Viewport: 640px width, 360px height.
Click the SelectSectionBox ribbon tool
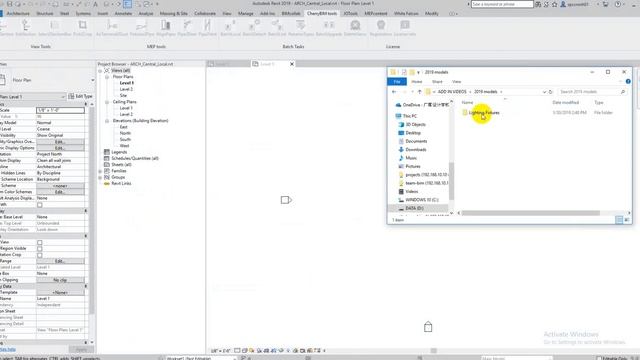[x=55, y=28]
